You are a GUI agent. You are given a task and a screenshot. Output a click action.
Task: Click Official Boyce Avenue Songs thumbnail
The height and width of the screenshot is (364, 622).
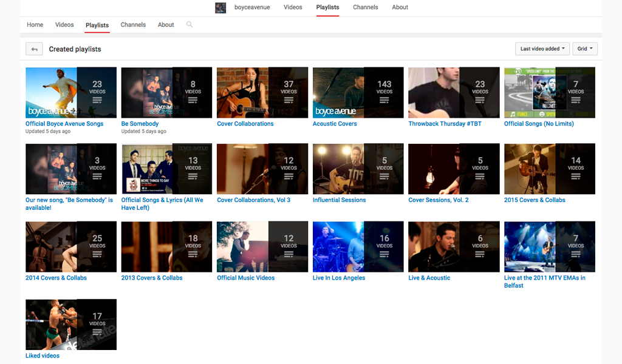click(71, 92)
